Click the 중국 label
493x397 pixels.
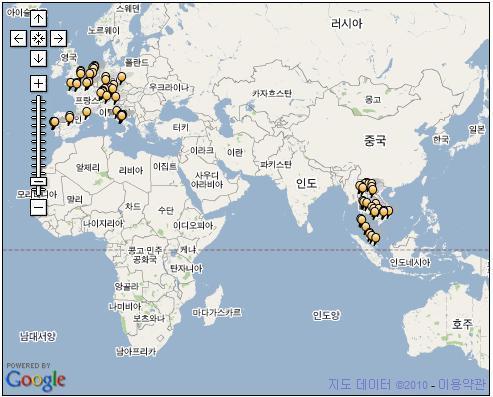pos(375,141)
